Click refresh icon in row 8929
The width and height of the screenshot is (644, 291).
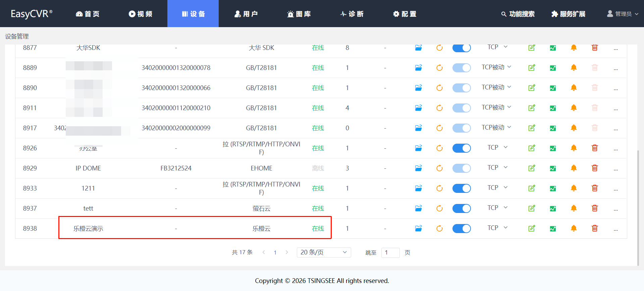click(439, 168)
